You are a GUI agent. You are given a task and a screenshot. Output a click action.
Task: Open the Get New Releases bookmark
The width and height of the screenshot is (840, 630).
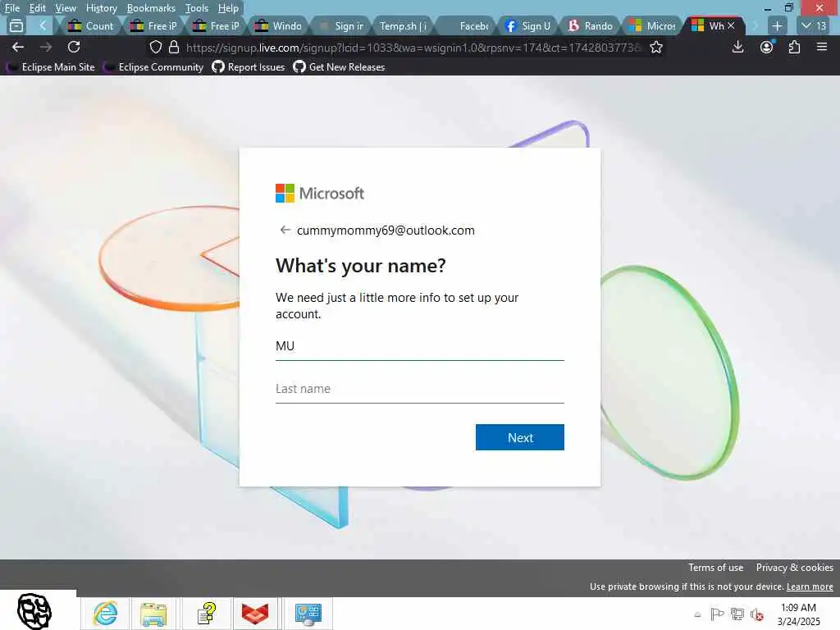[x=339, y=67]
